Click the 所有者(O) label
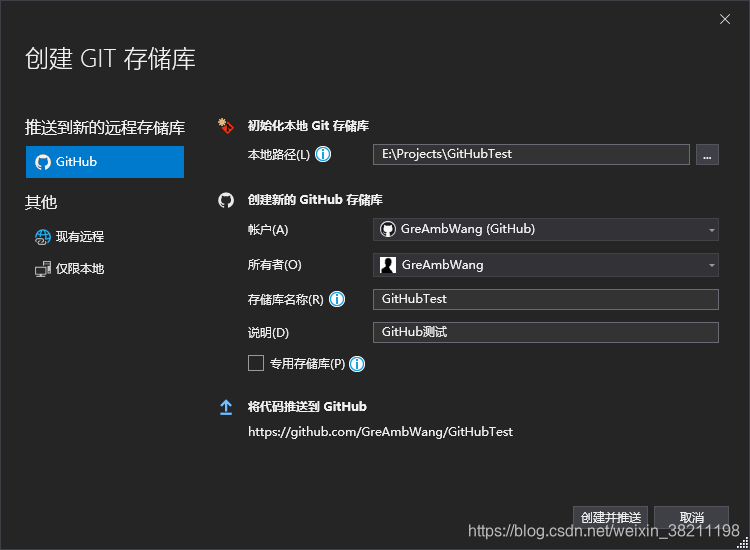This screenshot has width=750, height=550. tap(275, 265)
